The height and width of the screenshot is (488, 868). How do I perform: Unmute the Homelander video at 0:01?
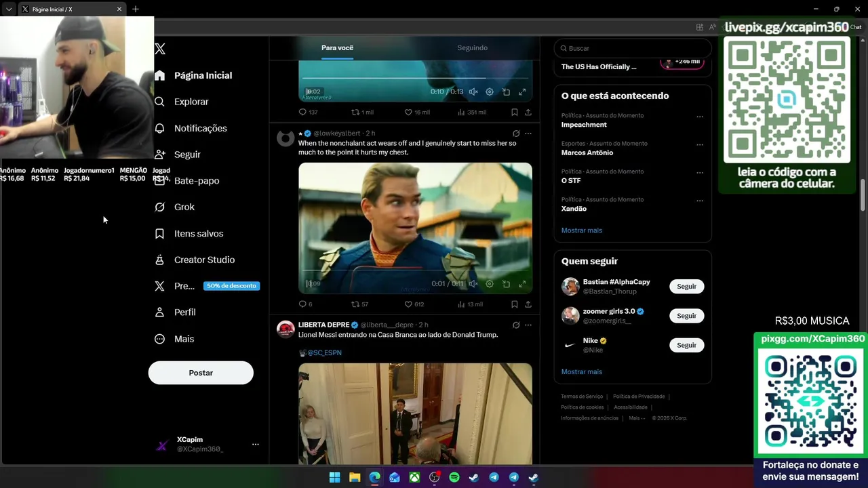(x=473, y=284)
